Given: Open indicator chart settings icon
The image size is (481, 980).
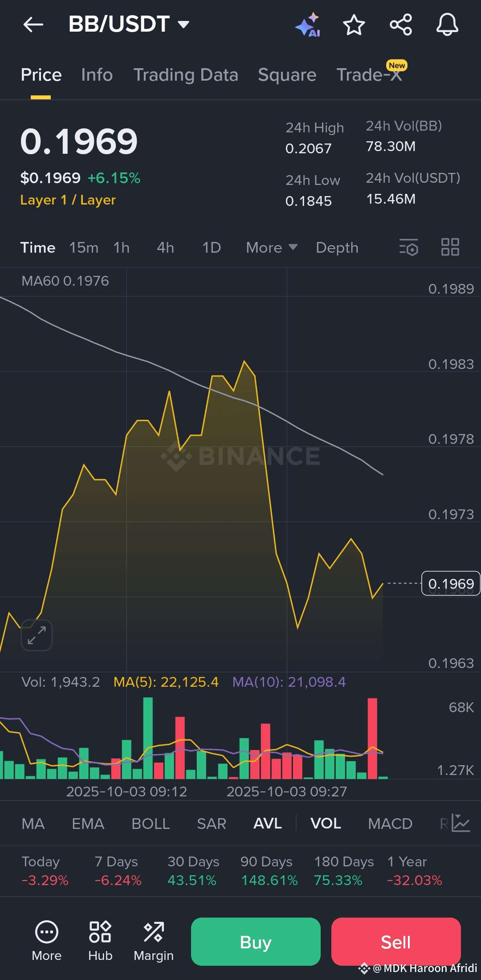Looking at the screenshot, I should [x=461, y=823].
